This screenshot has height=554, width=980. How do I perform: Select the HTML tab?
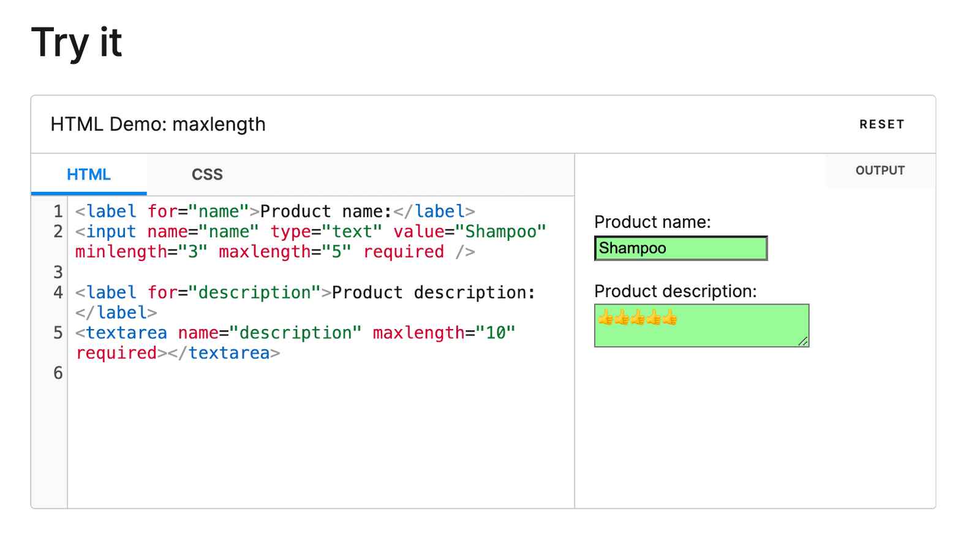[x=89, y=175]
